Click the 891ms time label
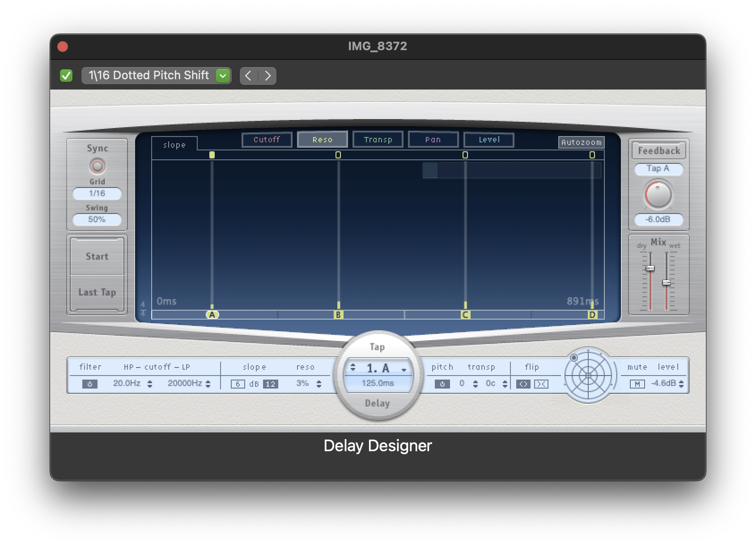756x547 pixels. (x=582, y=301)
